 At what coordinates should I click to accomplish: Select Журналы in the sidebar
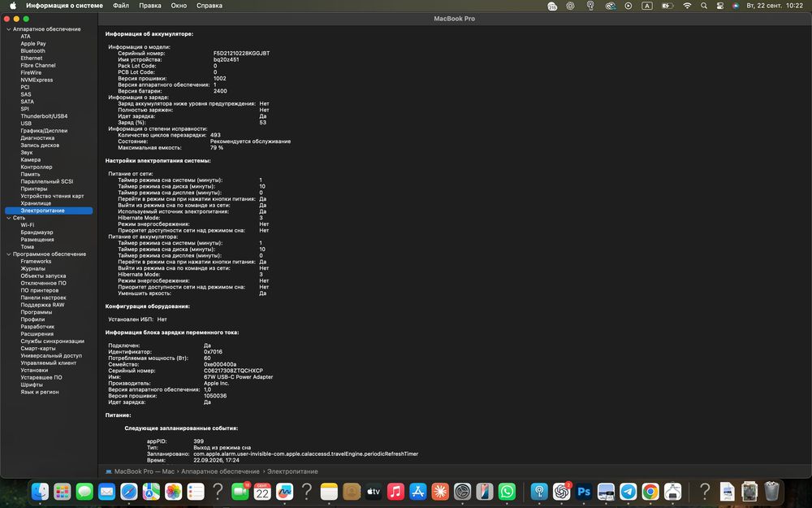click(x=32, y=268)
